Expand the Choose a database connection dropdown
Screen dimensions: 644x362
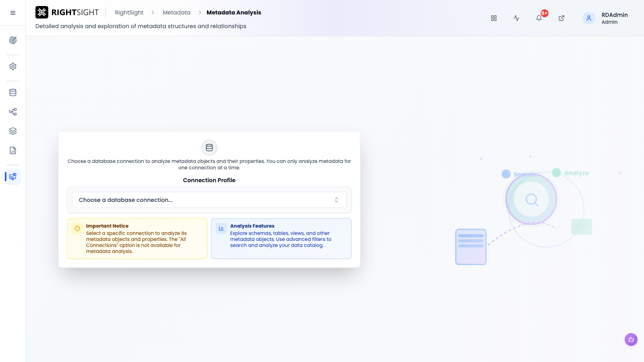[x=209, y=200]
